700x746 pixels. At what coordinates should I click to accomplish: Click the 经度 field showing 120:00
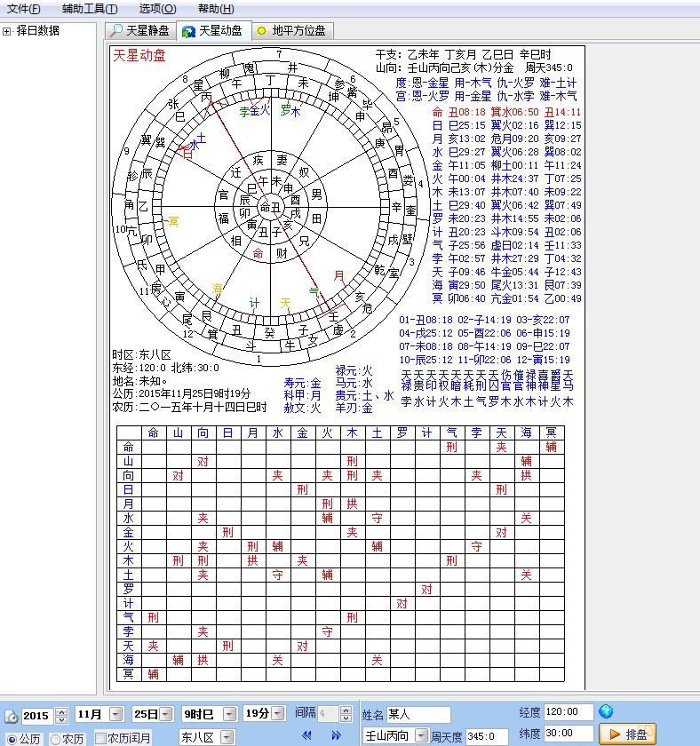point(569,711)
